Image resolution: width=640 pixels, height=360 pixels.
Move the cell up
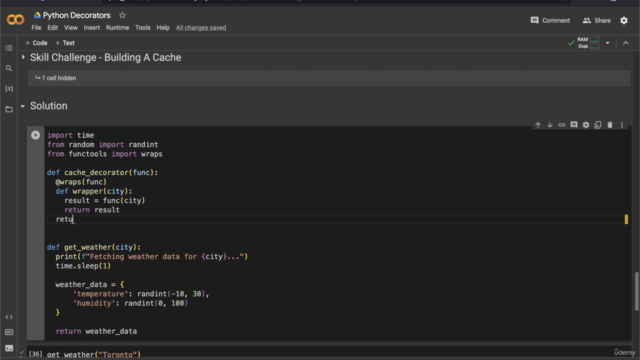coord(538,125)
